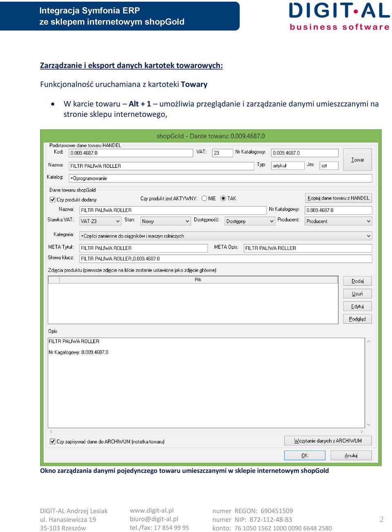Open the Dostępność dropdown
Viewport: 392px width, 532px height.
tap(250, 221)
